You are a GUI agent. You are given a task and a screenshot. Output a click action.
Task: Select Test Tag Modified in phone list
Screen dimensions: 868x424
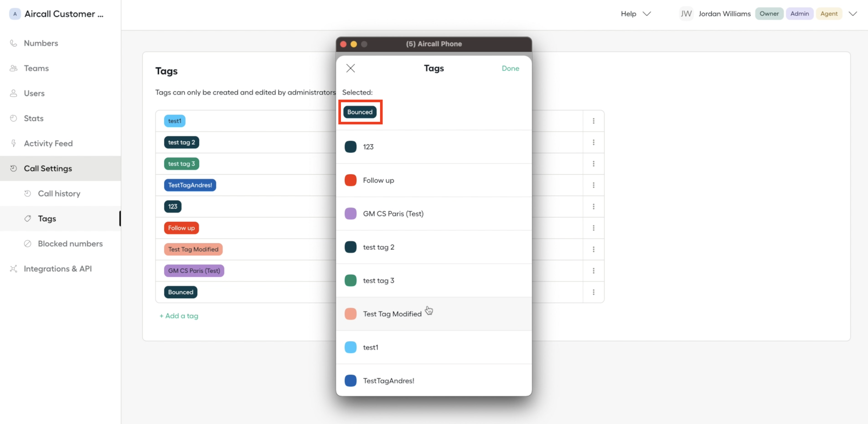434,314
